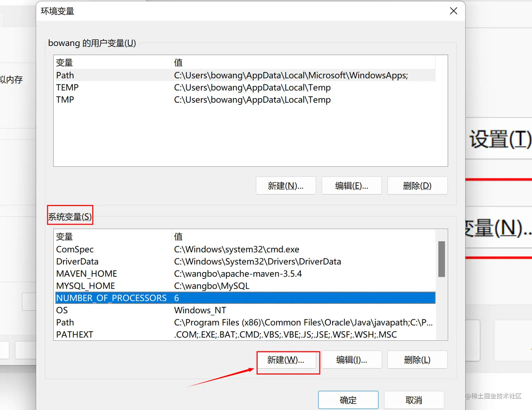
Task: Click the WindowsApps path value
Action: (291, 75)
